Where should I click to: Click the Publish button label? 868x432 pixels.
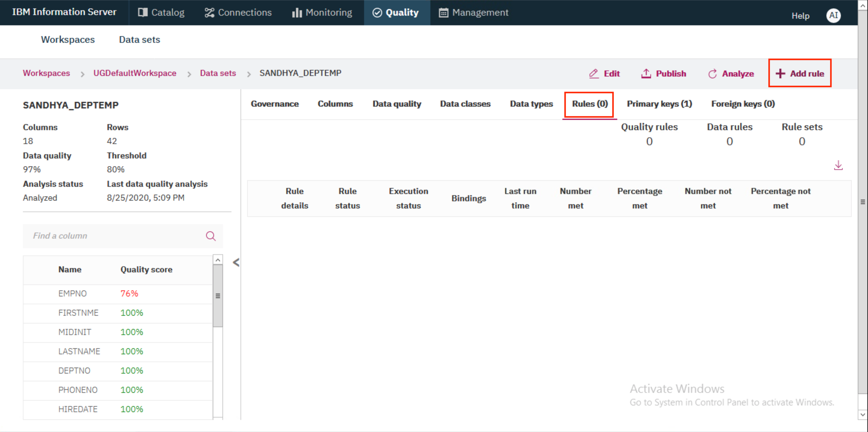(671, 74)
